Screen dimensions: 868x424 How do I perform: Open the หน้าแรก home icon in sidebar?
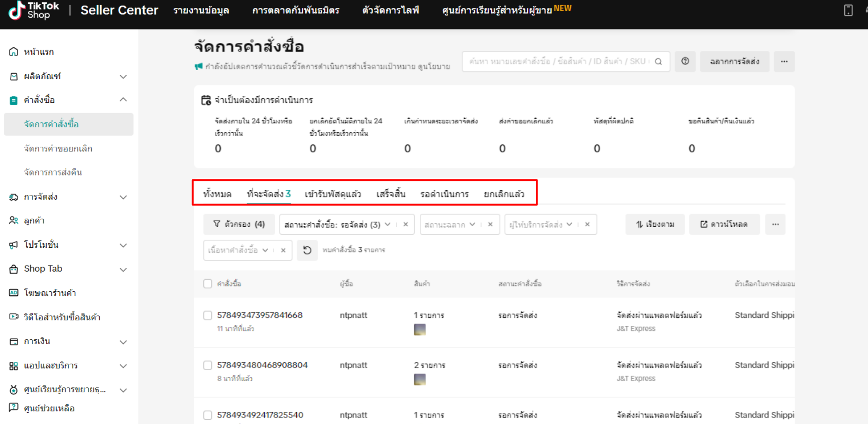14,51
